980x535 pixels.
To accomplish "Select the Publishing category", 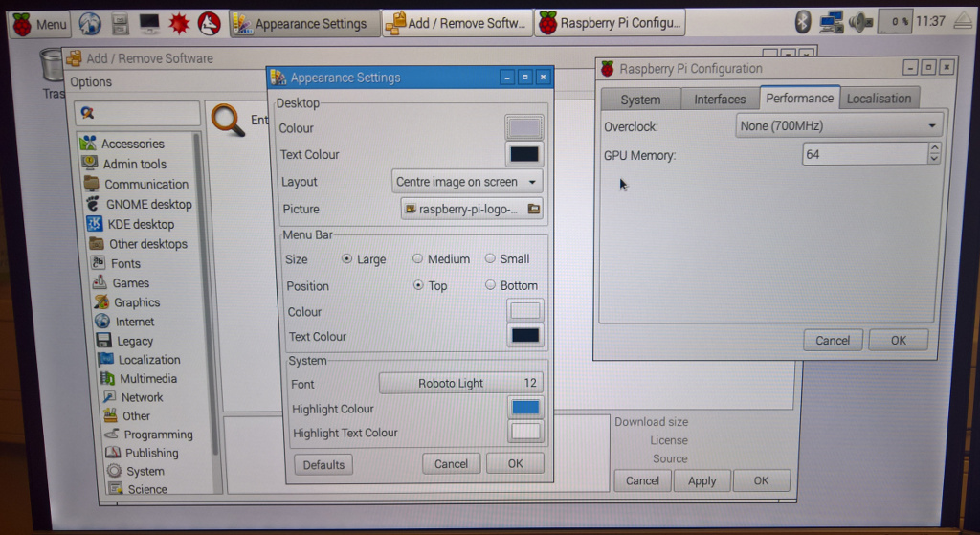I will [x=143, y=453].
